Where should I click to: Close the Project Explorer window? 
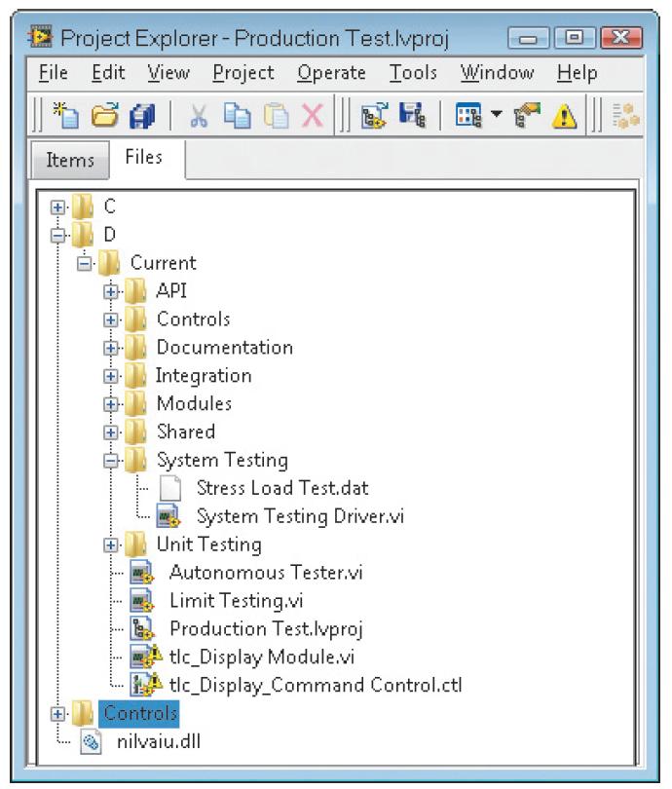621,37
